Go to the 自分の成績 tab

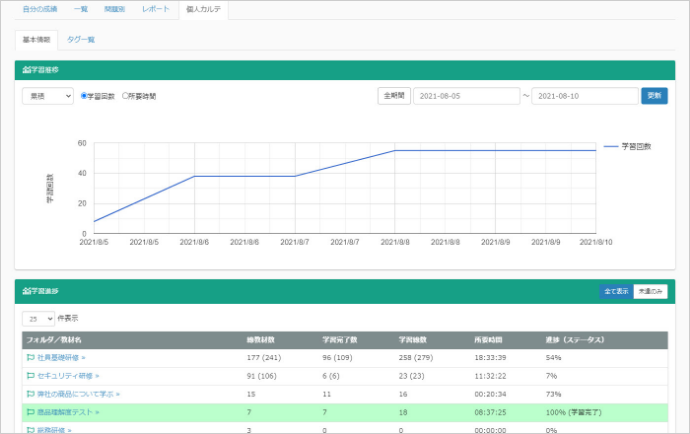[x=41, y=9]
